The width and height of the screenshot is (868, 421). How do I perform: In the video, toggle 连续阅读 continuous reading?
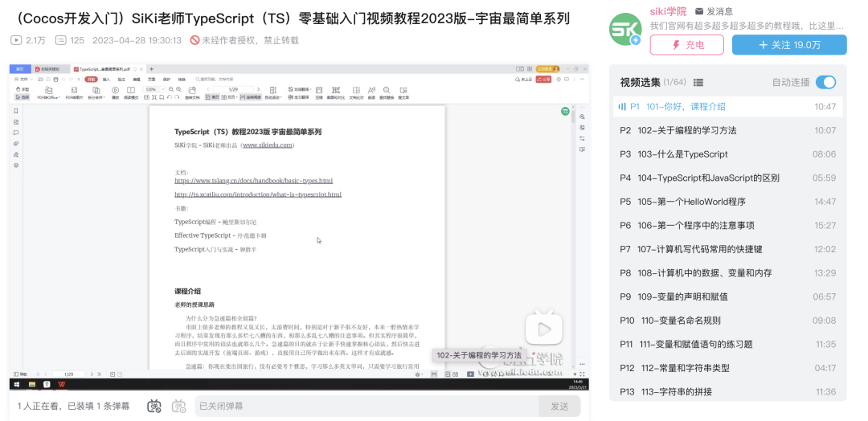tap(251, 97)
